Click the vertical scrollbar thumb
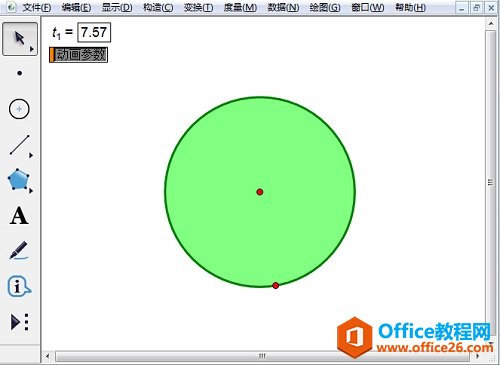The height and width of the screenshot is (365, 500). 490,182
